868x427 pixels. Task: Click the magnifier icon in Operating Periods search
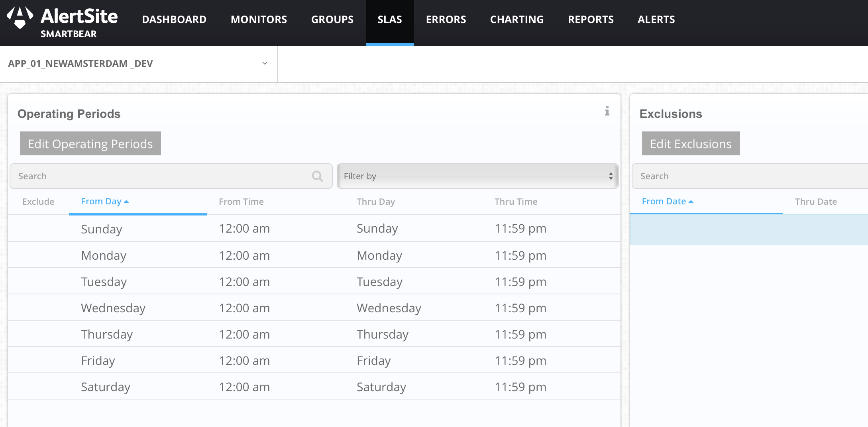click(317, 176)
